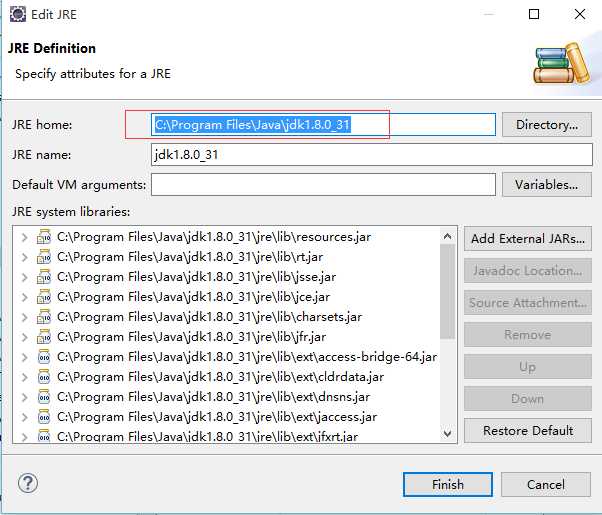The width and height of the screenshot is (602, 515).
Task: Click the Default VM arguments field
Action: pyautogui.click(x=323, y=184)
